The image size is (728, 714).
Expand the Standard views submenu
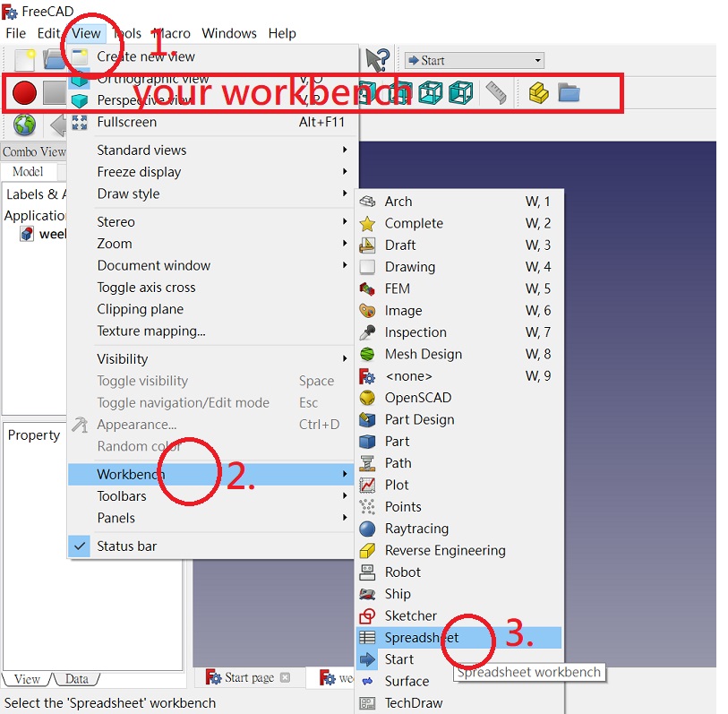(x=211, y=150)
